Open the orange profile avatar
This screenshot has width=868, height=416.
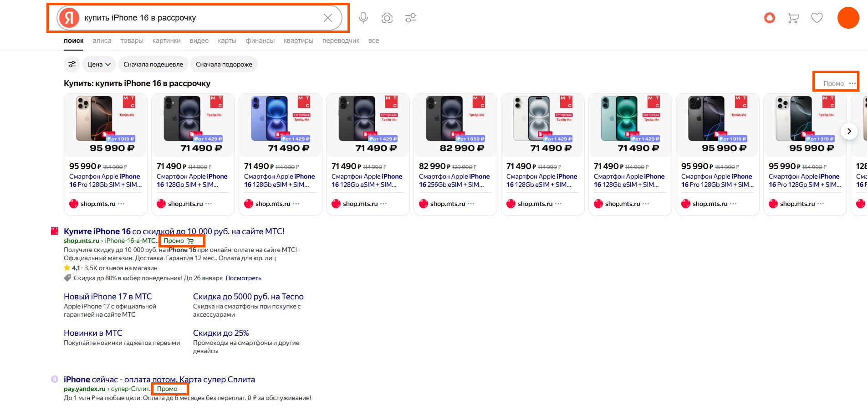(x=848, y=18)
